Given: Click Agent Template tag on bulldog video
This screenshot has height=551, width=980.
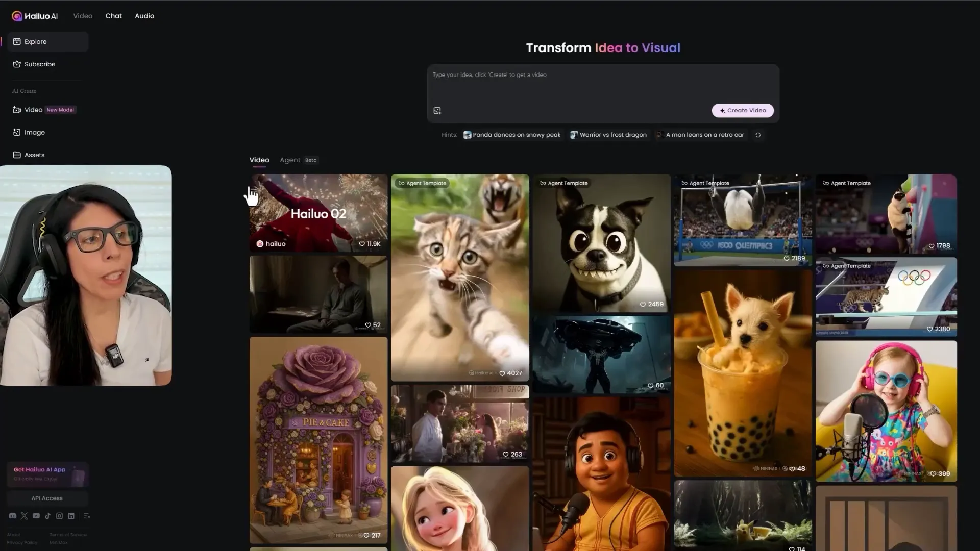Looking at the screenshot, I should click(563, 183).
